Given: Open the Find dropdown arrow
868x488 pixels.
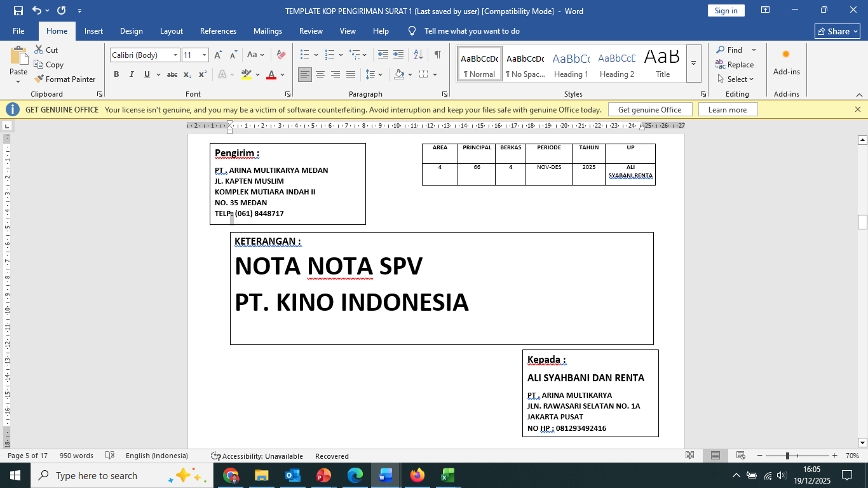Looking at the screenshot, I should pos(754,50).
